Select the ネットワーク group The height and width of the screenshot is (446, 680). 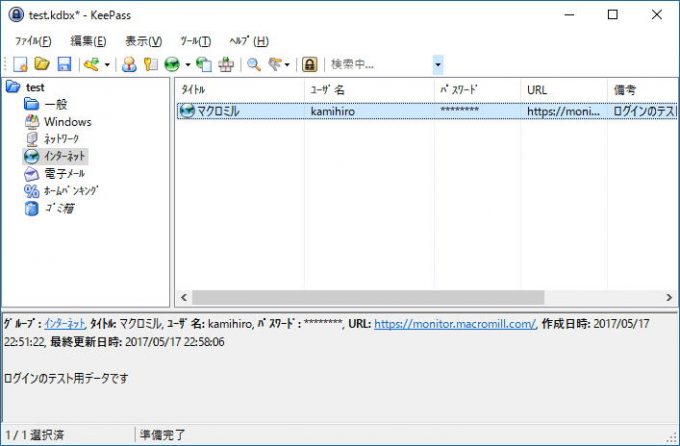(x=61, y=139)
